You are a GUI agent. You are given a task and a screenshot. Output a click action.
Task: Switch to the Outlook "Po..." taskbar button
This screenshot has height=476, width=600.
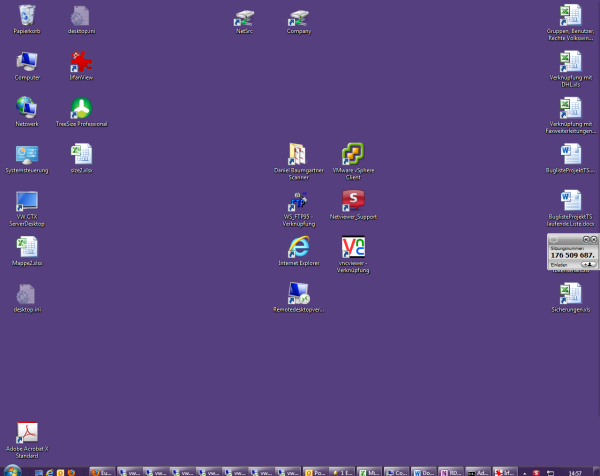(x=315, y=472)
